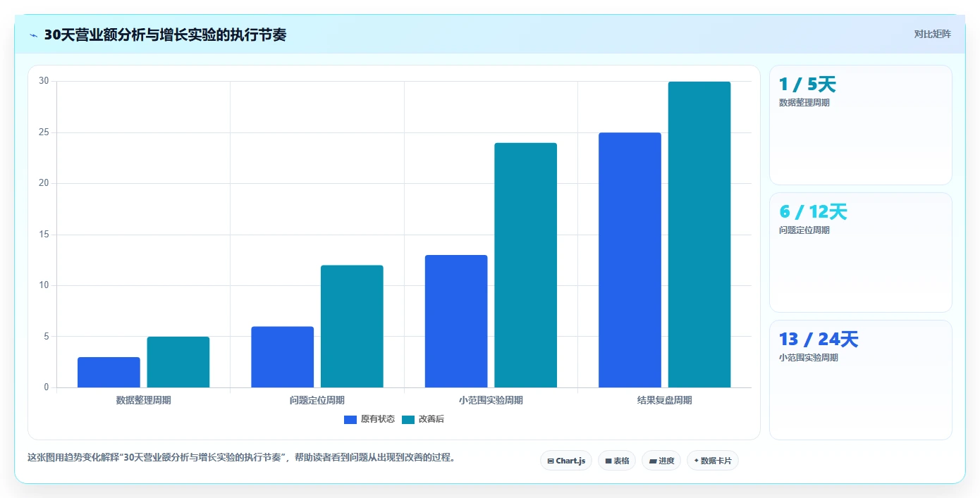Select the 进度 tag chip

661,461
